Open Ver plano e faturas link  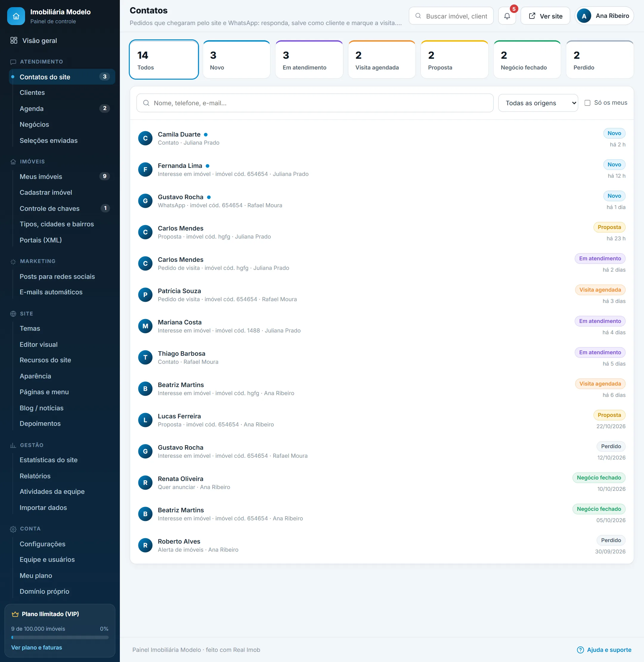tap(37, 647)
